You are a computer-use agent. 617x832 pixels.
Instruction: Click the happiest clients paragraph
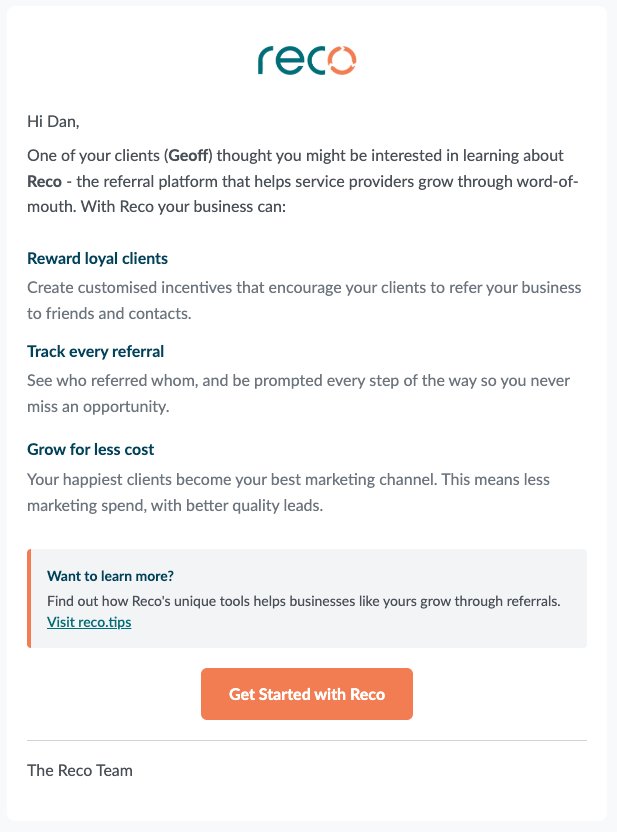(288, 492)
